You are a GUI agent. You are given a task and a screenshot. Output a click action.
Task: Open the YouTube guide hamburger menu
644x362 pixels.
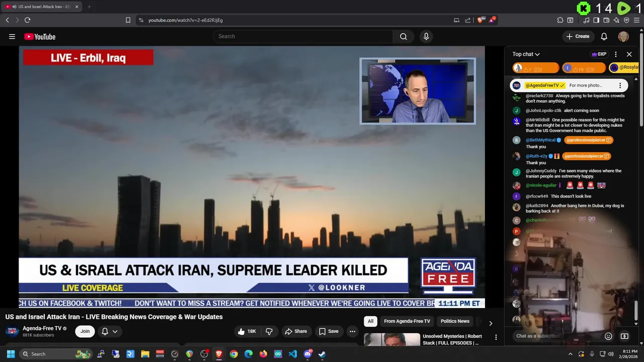tap(12, 36)
